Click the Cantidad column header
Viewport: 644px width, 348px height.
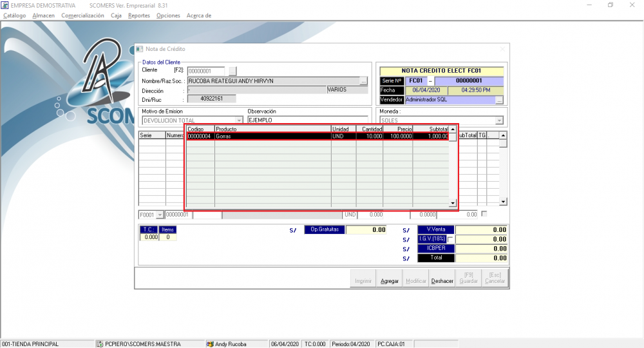369,129
